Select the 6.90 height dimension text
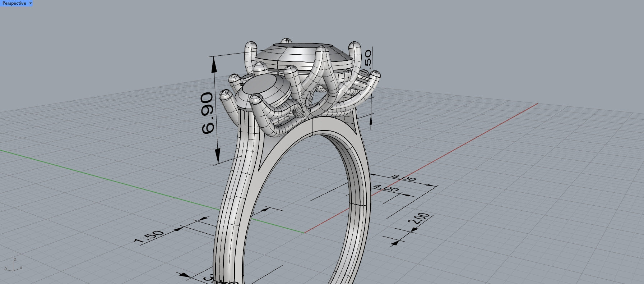 [x=208, y=113]
